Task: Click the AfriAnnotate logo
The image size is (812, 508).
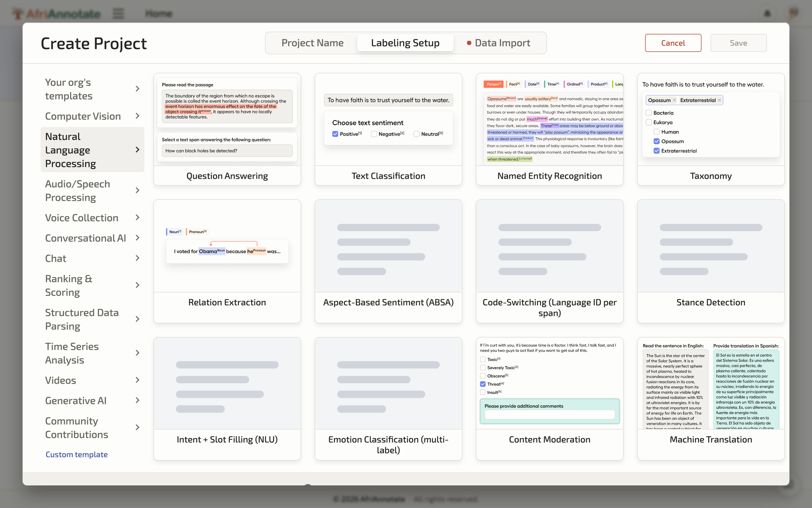Action: [56, 14]
